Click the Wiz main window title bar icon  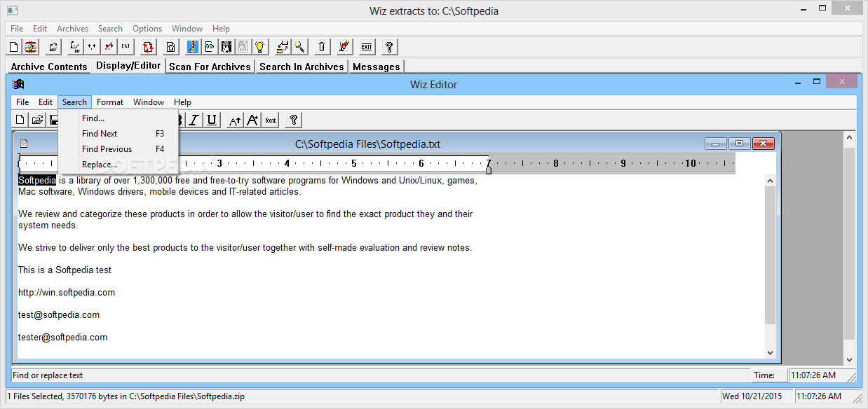[12, 11]
